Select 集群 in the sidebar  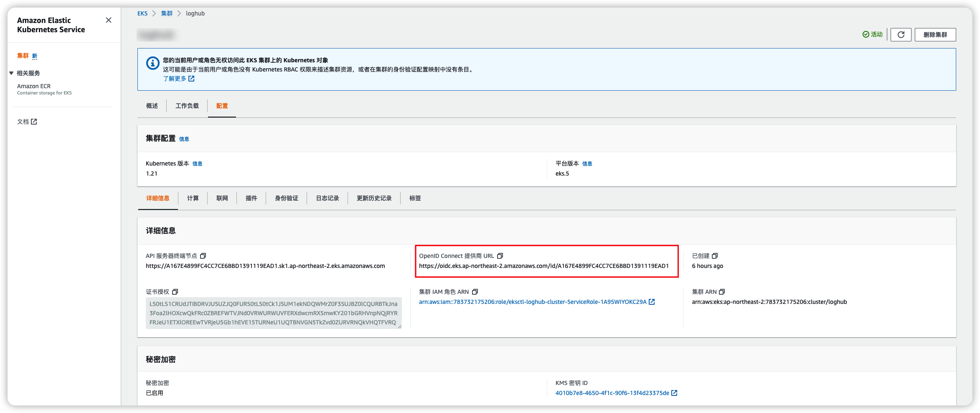coord(23,56)
